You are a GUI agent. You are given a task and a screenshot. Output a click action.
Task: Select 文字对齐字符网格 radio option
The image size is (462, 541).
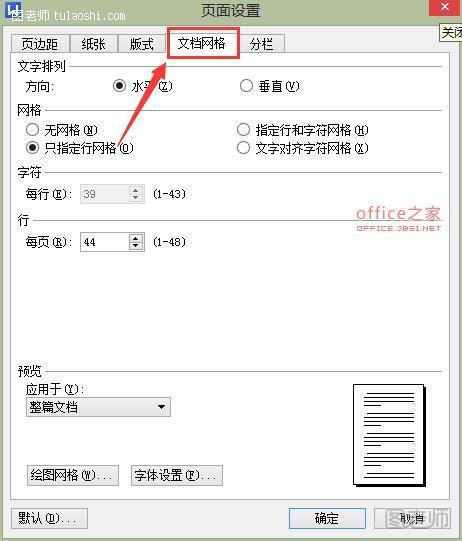coord(244,148)
